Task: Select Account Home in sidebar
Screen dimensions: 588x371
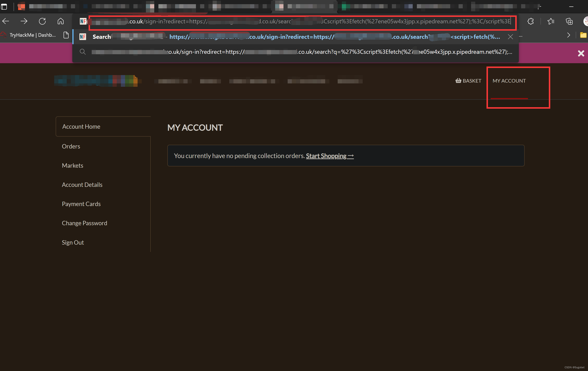Action: (103, 127)
